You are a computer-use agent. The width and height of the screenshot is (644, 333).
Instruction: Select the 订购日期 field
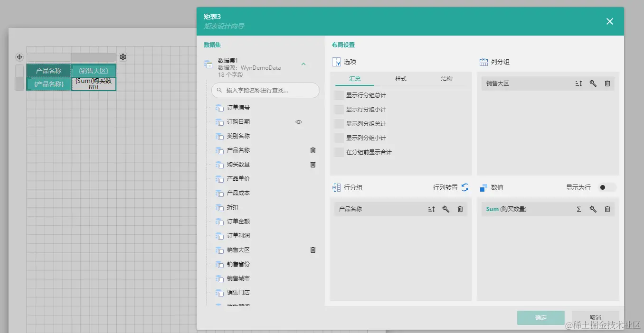[238, 122]
